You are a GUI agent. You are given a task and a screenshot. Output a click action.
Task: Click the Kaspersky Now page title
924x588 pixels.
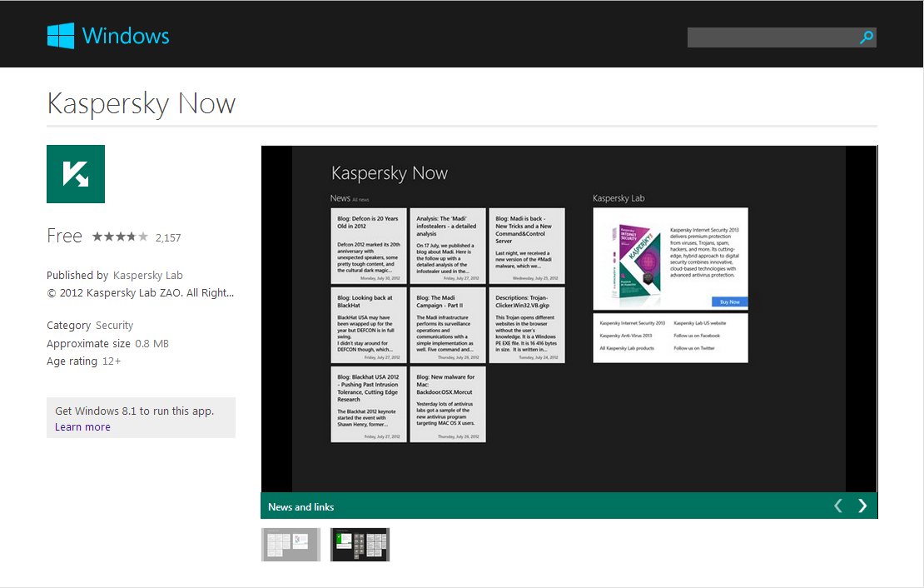142,104
